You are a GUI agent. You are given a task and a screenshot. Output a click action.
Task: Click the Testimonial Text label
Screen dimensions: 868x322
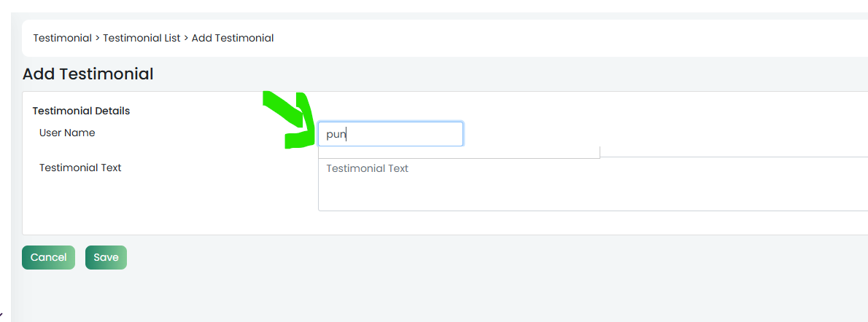pyautogui.click(x=80, y=167)
